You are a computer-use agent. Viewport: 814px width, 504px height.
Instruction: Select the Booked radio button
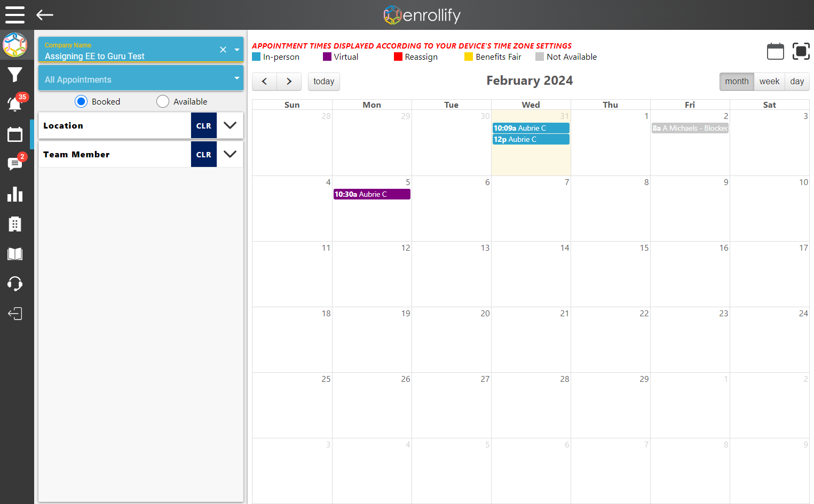click(81, 101)
